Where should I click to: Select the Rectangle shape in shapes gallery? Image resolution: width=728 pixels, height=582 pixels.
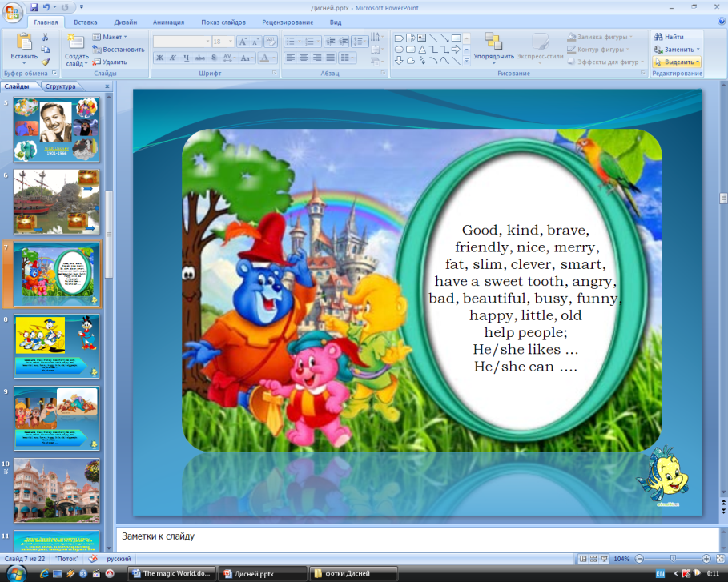tap(456, 38)
